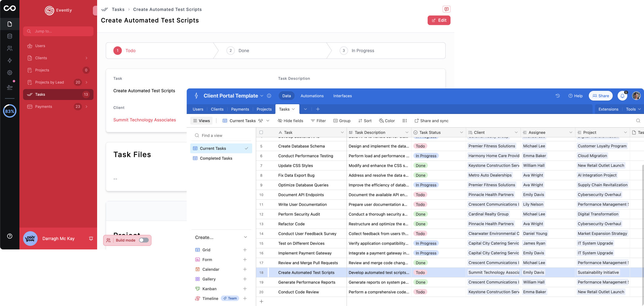
Task: Click the search magnifier in the table toolbar
Action: point(638,121)
